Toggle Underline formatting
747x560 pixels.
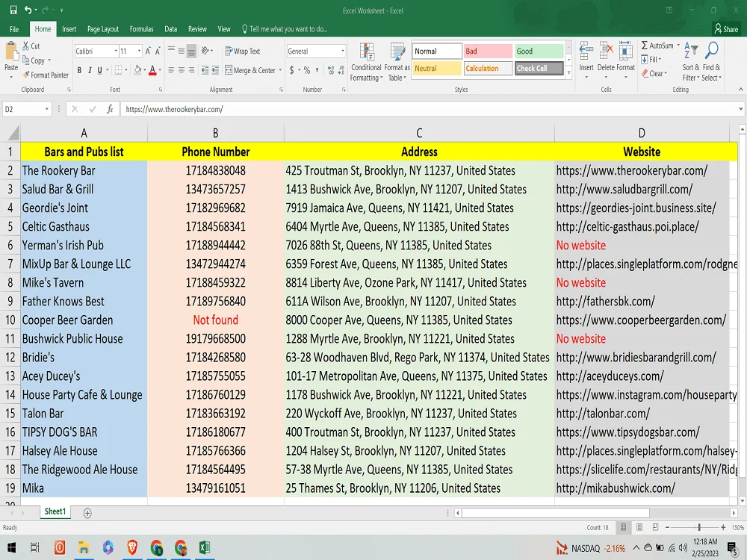[99, 70]
